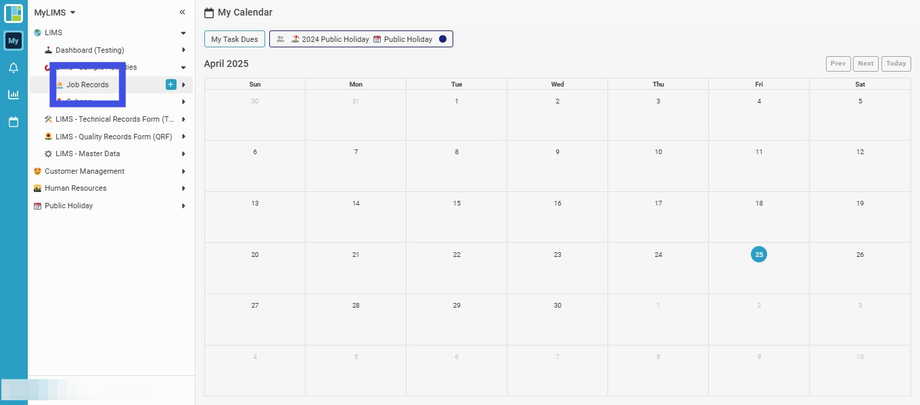The image size is (920, 405).
Task: Click the Mon column header
Action: [356, 84]
